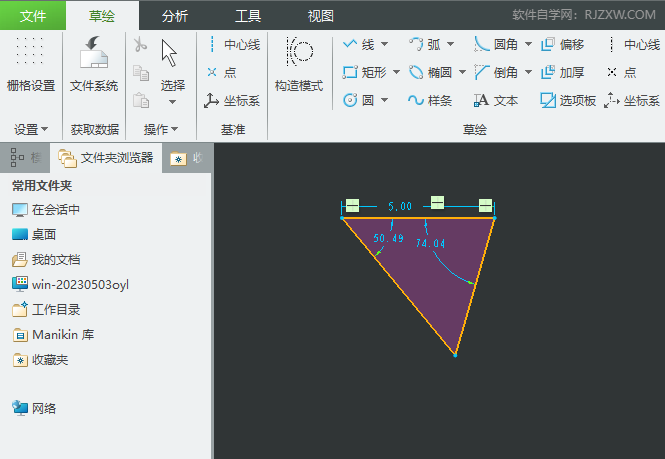Select 坐标系 in the 草绘 group
Screen dimensions: 665x459
click(x=632, y=101)
